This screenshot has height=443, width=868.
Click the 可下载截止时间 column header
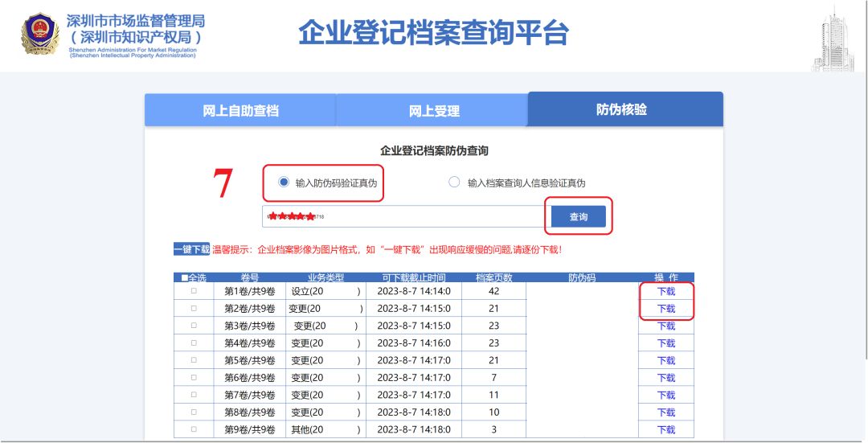tap(414, 277)
